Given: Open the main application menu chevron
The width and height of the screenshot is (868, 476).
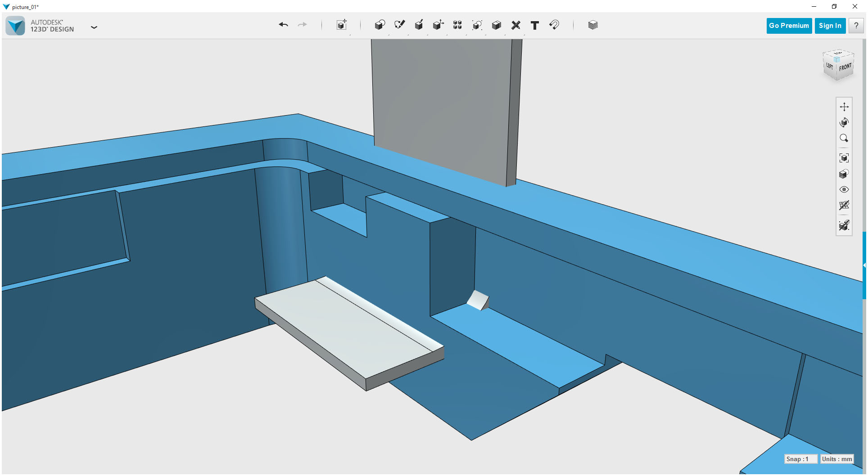Looking at the screenshot, I should 94,27.
